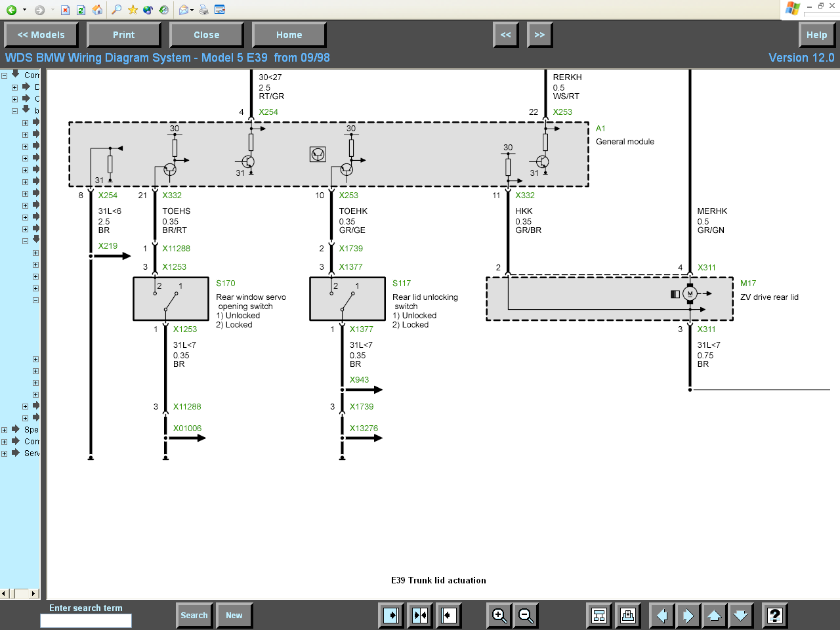Click the diagram overview hierarchy icon
Image resolution: width=840 pixels, height=630 pixels.
(x=599, y=616)
